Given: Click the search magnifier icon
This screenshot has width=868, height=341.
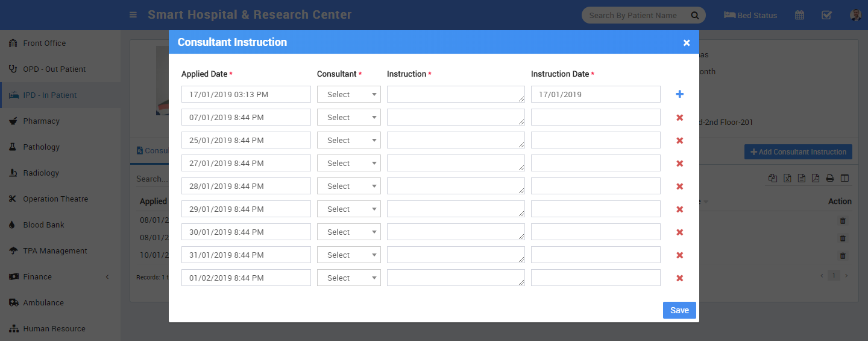Looking at the screenshot, I should (x=694, y=15).
